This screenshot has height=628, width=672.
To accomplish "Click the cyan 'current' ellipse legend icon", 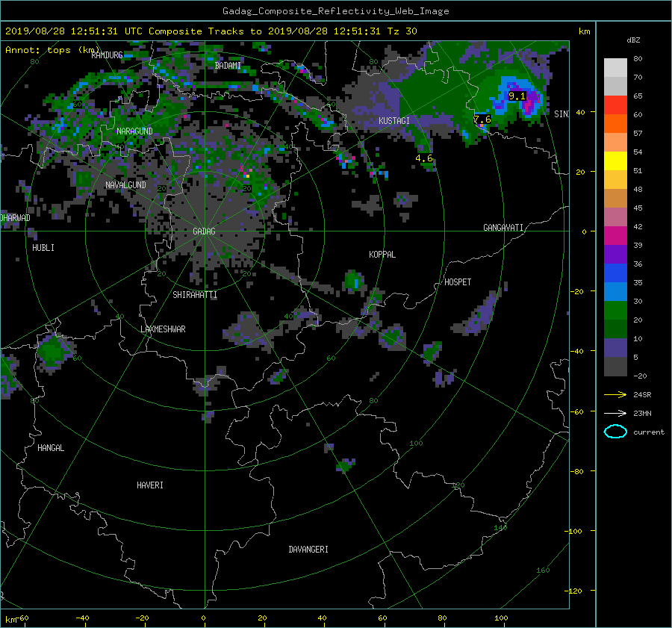I will click(615, 432).
